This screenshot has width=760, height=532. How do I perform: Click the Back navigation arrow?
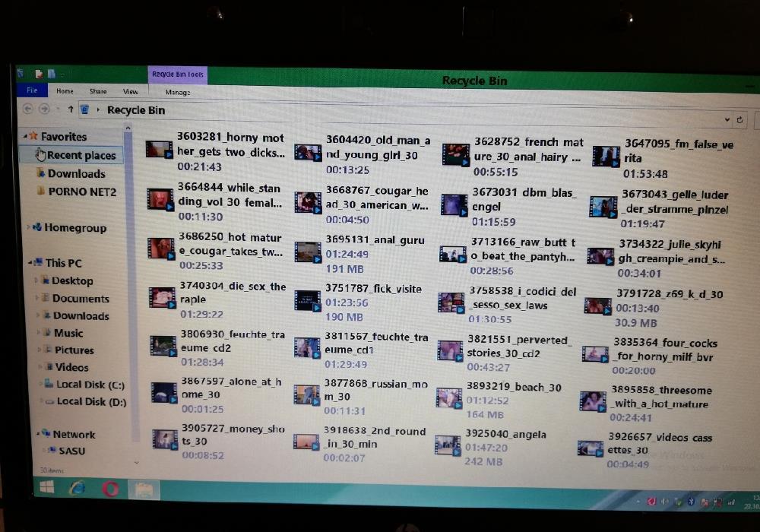point(28,109)
